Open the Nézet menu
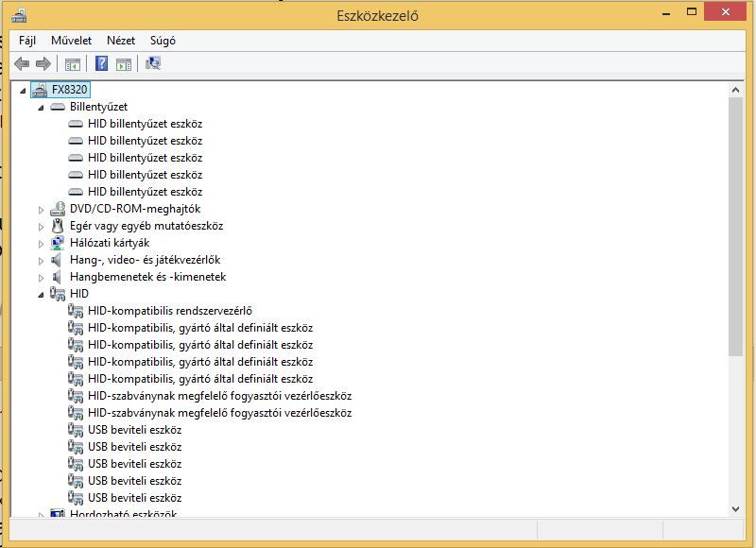 (121, 41)
